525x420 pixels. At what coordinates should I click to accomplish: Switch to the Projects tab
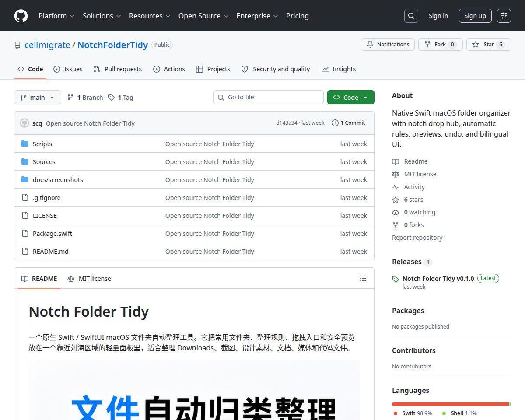(213, 69)
